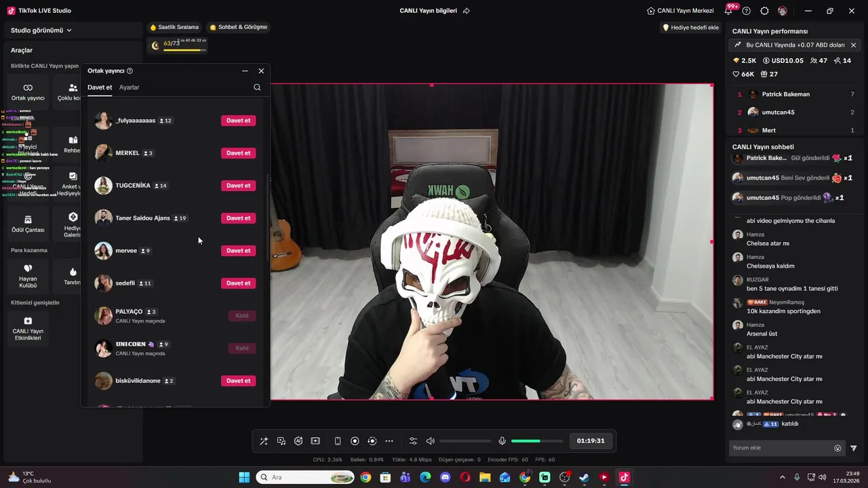Viewport: 868px width, 488px height.
Task: Click the Windows search box Ara
Action: pos(304,477)
